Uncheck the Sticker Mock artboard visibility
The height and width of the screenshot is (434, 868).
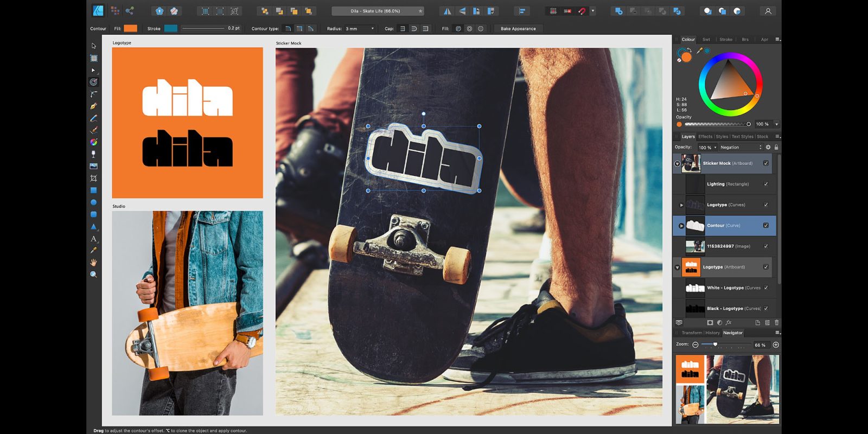click(766, 163)
